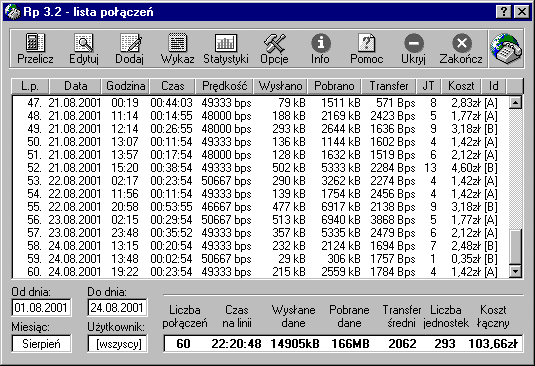This screenshot has width=535, height=366.
Task: Click the title bar help question button
Action: point(504,12)
